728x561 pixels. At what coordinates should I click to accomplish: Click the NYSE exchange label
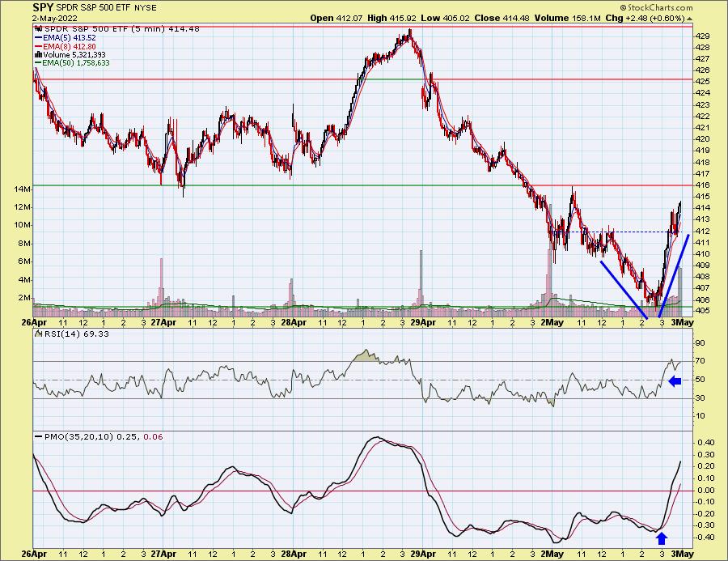coord(146,8)
